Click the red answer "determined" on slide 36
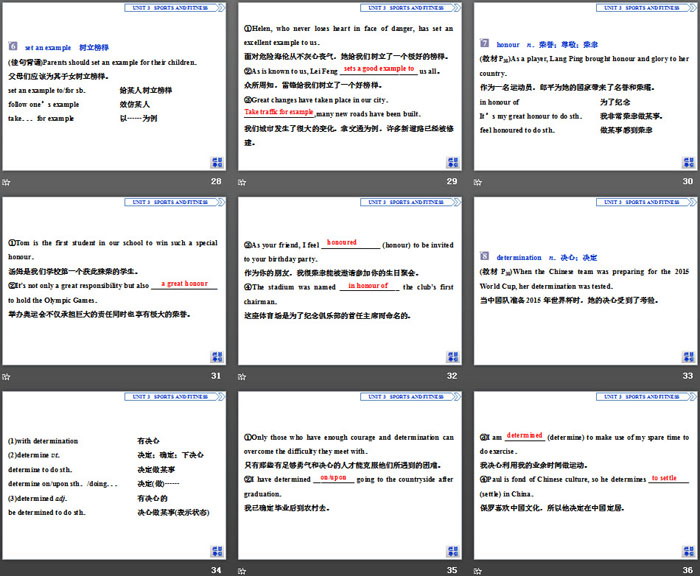Image resolution: width=700 pixels, height=576 pixels. pyautogui.click(x=524, y=436)
